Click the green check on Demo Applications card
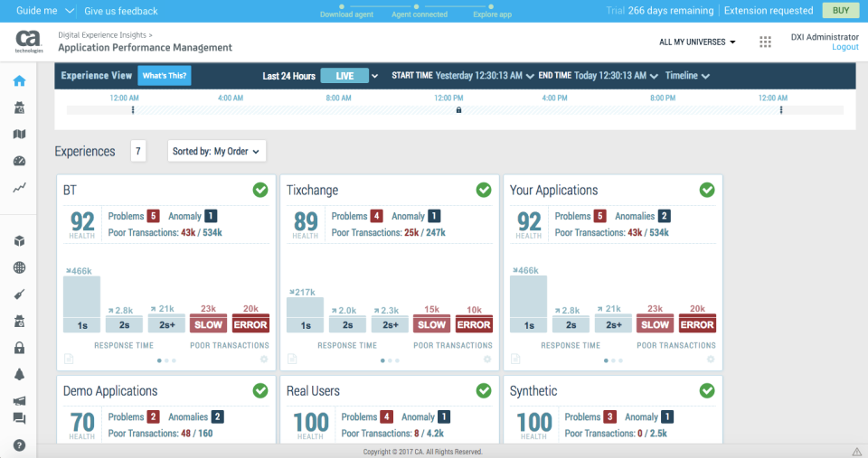The width and height of the screenshot is (868, 458). click(x=260, y=390)
